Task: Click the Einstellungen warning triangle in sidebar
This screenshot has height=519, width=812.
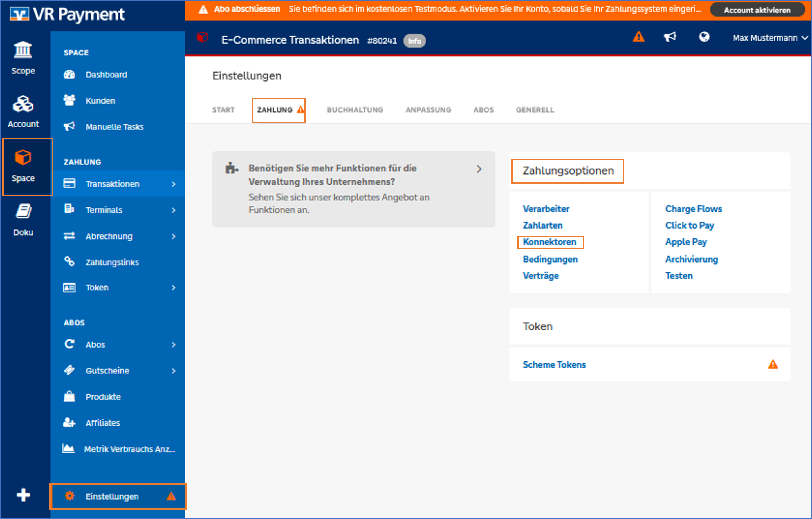Action: 171,496
